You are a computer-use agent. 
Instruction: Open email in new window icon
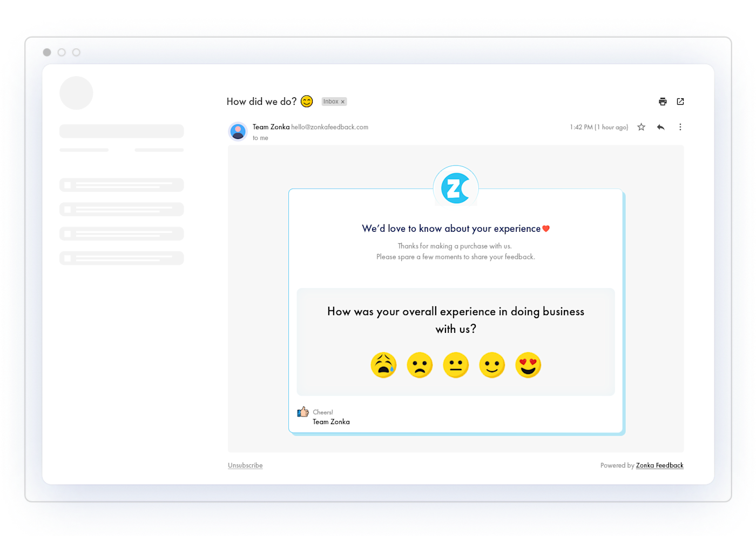680,102
